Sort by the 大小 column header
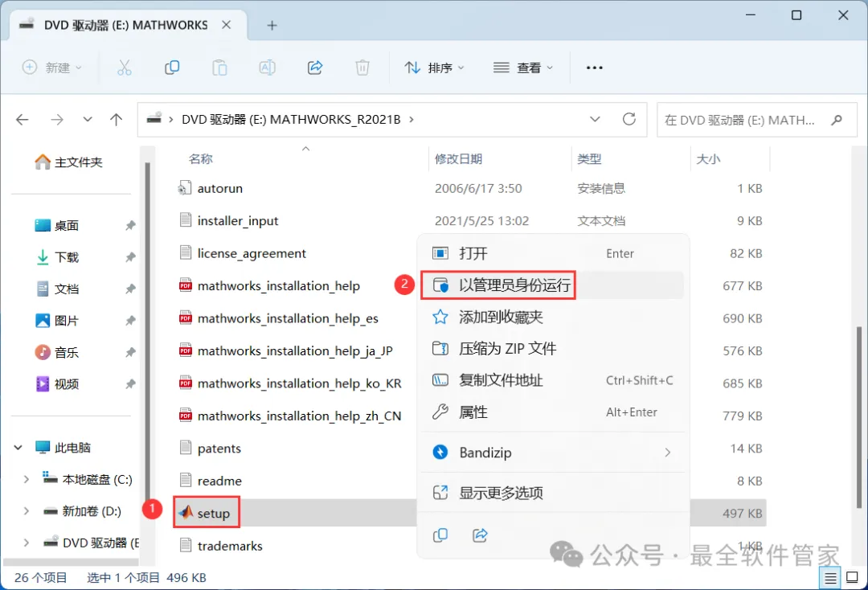The width and height of the screenshot is (868, 590). (708, 159)
